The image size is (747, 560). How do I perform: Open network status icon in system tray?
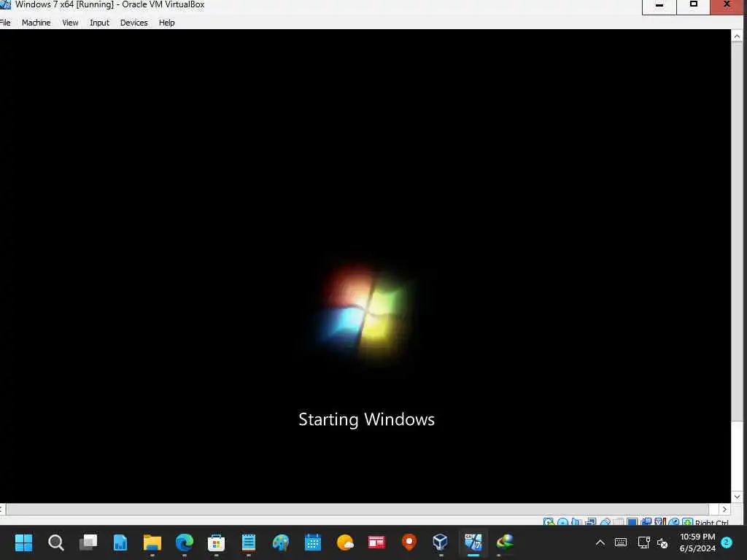643,542
